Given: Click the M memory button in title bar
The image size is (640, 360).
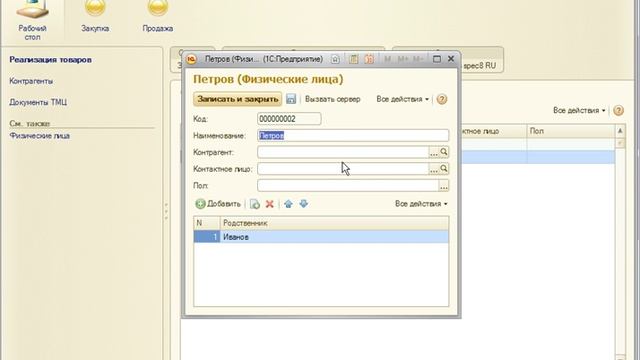Looking at the screenshot, I should point(387,59).
